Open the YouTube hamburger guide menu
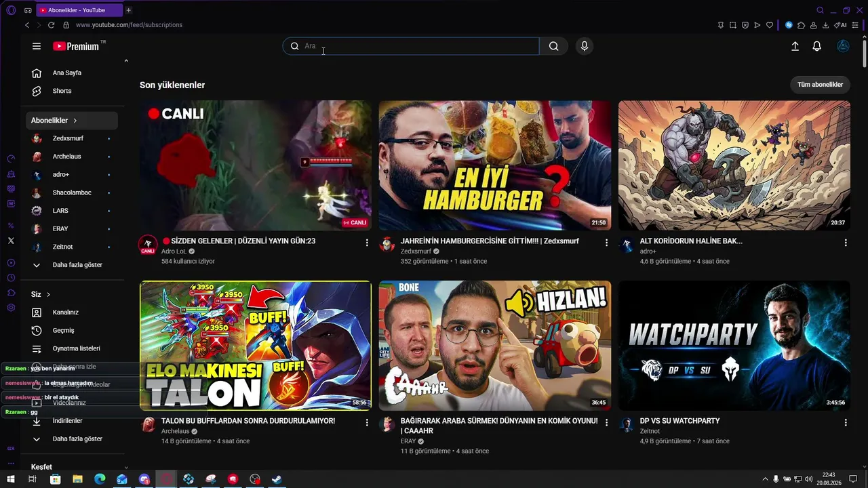 [37, 46]
